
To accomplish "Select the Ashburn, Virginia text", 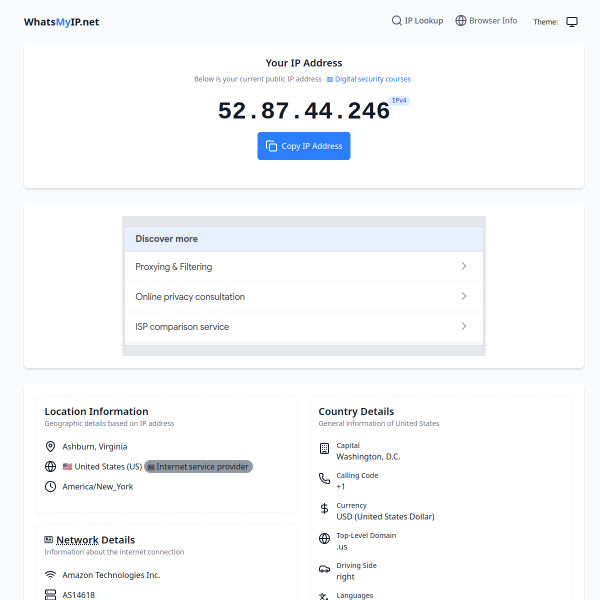I will point(95,447).
